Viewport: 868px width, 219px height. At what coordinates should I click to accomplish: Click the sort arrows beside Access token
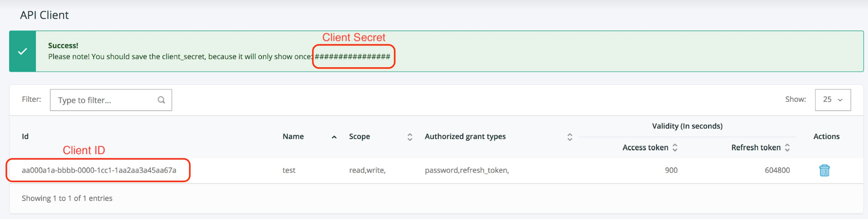pos(675,148)
